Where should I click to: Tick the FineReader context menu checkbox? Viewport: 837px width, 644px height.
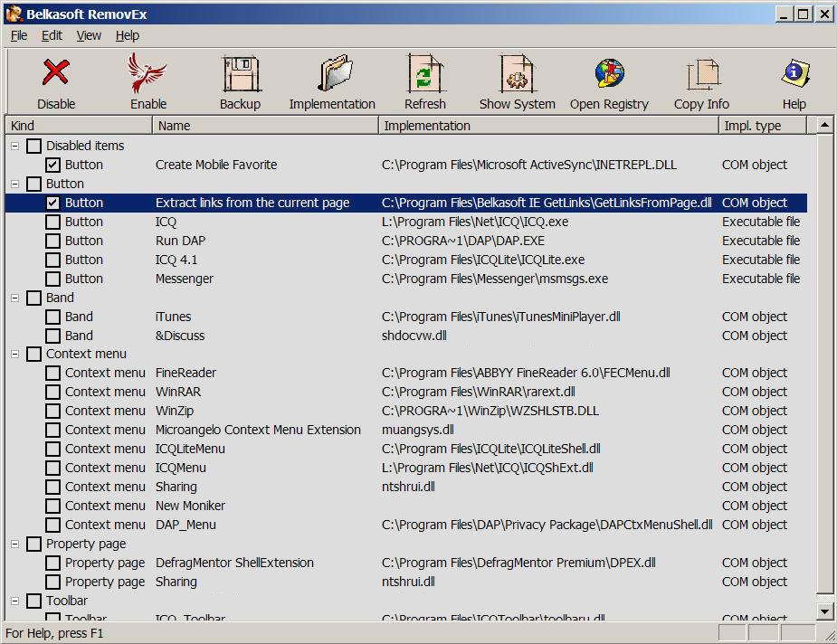pos(52,373)
